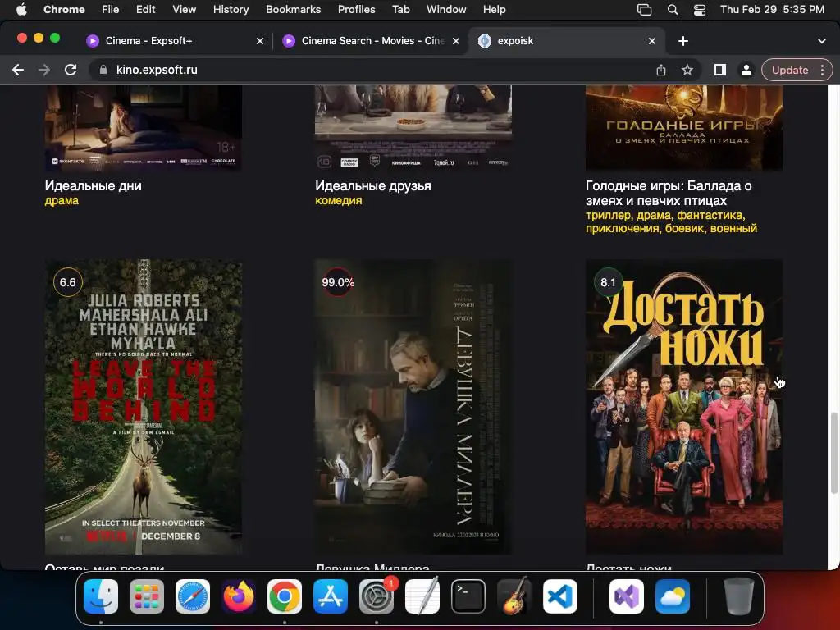The height and width of the screenshot is (630, 840).
Task: Open the Help menu
Action: coord(494,10)
